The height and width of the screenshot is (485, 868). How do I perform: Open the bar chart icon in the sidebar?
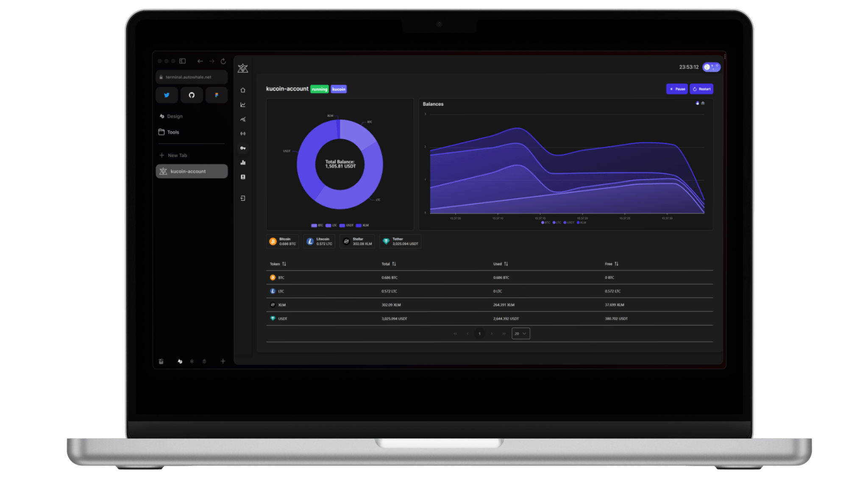243,162
